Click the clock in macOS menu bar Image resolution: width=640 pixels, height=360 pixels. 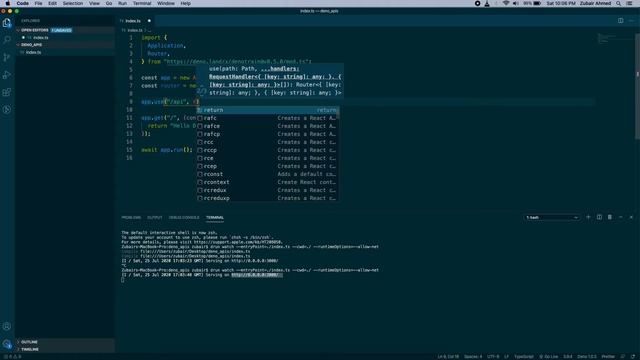coord(561,3)
